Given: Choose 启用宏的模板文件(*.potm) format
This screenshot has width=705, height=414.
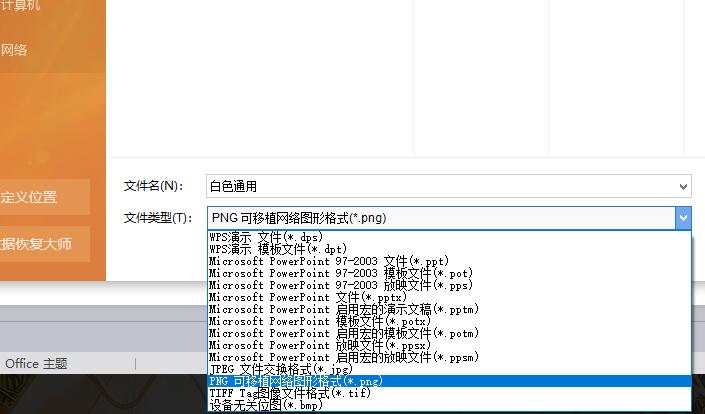Looking at the screenshot, I should tap(449, 333).
